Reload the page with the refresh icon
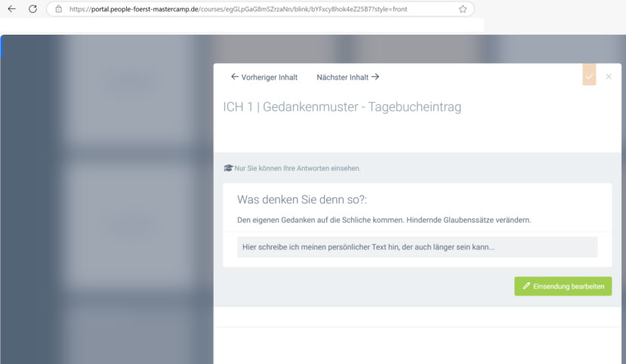 pos(32,9)
